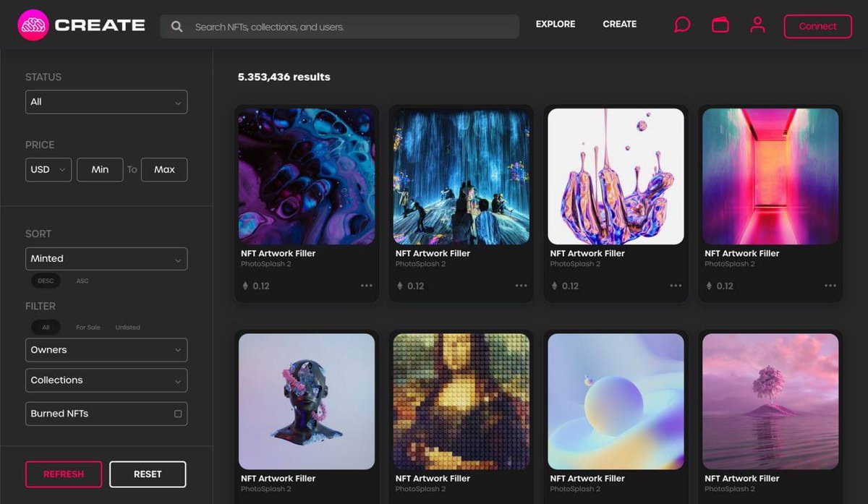Click the magnifier icon in search bar
The image size is (868, 504).
click(176, 27)
